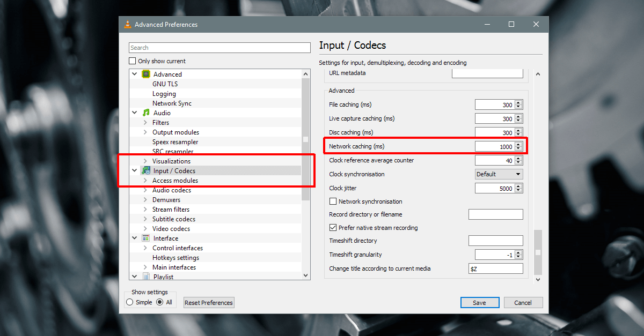
Task: Collapse the Advanced tree branch
Action: pos(134,74)
